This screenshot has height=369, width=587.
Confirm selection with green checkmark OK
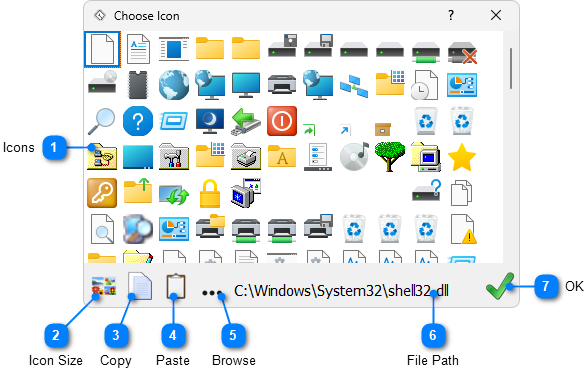click(500, 286)
